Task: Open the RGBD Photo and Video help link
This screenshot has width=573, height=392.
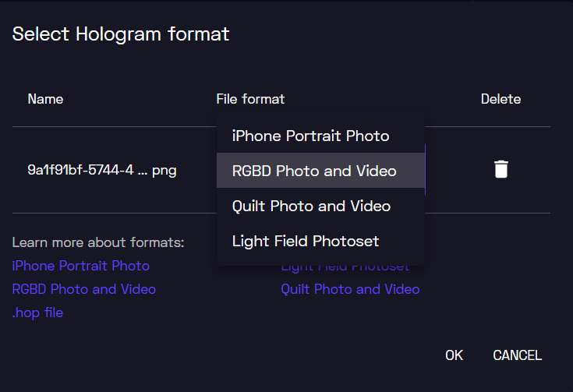Action: (84, 289)
